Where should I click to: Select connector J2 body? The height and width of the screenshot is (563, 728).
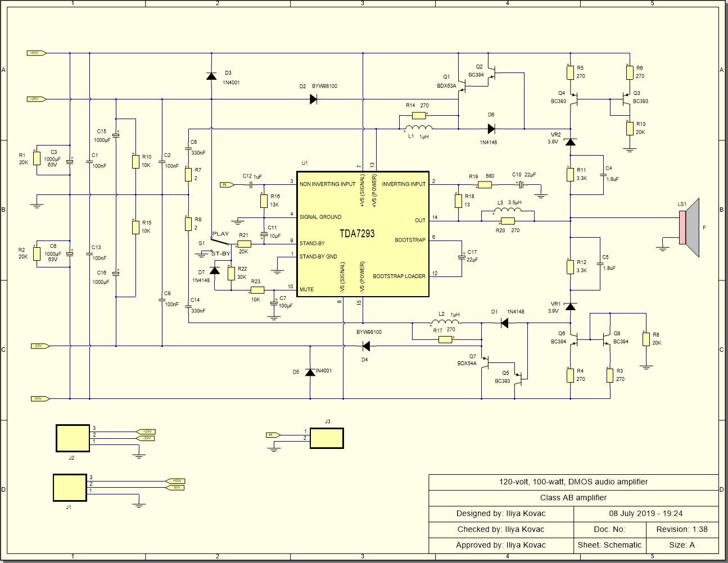pos(73,438)
